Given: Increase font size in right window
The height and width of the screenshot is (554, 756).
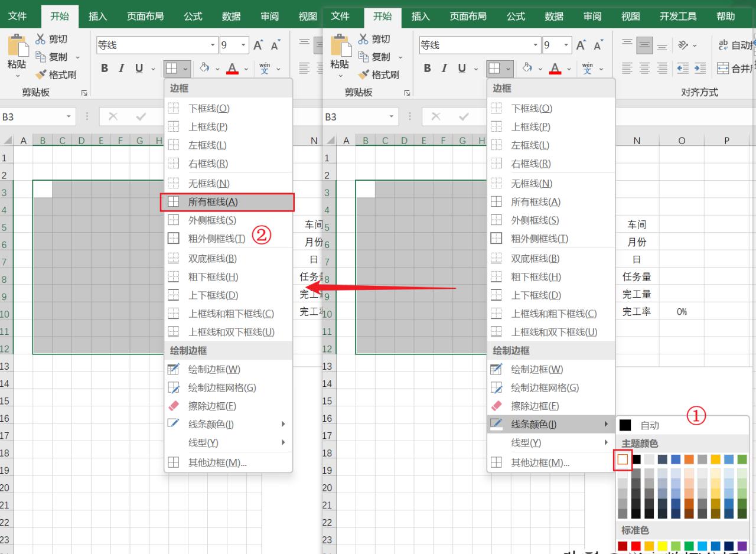Looking at the screenshot, I should (x=581, y=45).
